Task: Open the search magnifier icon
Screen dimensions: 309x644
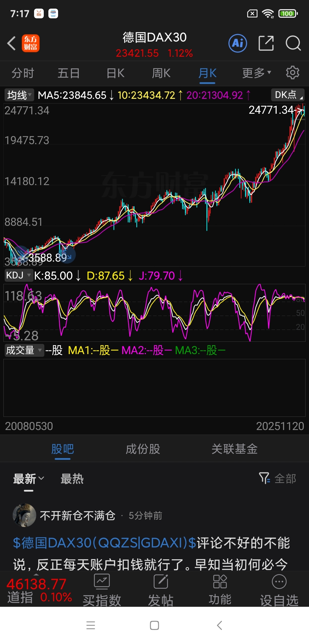Action: pyautogui.click(x=293, y=43)
